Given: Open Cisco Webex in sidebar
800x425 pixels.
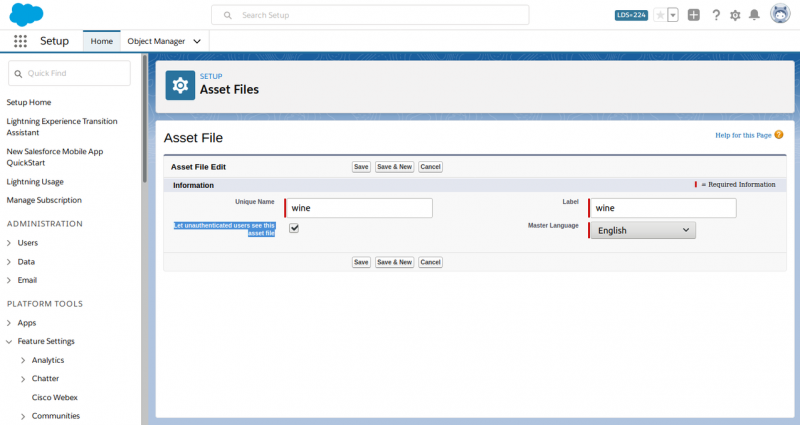Looking at the screenshot, I should click(55, 397).
